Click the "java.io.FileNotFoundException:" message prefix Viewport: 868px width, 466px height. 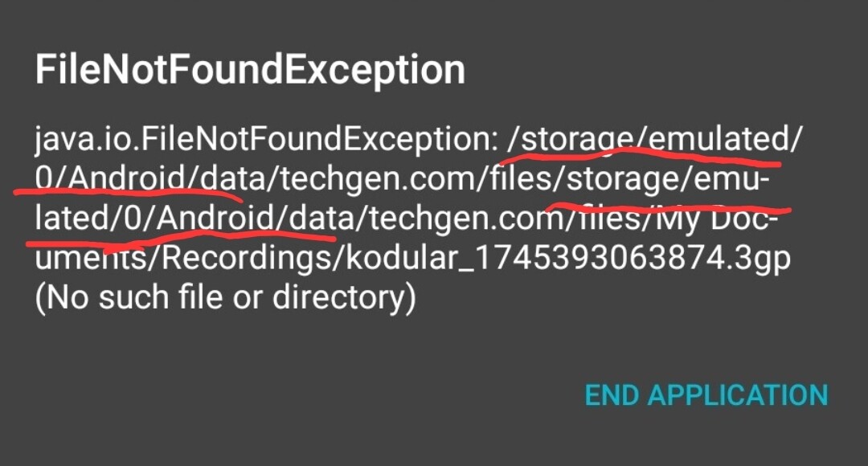(266, 141)
